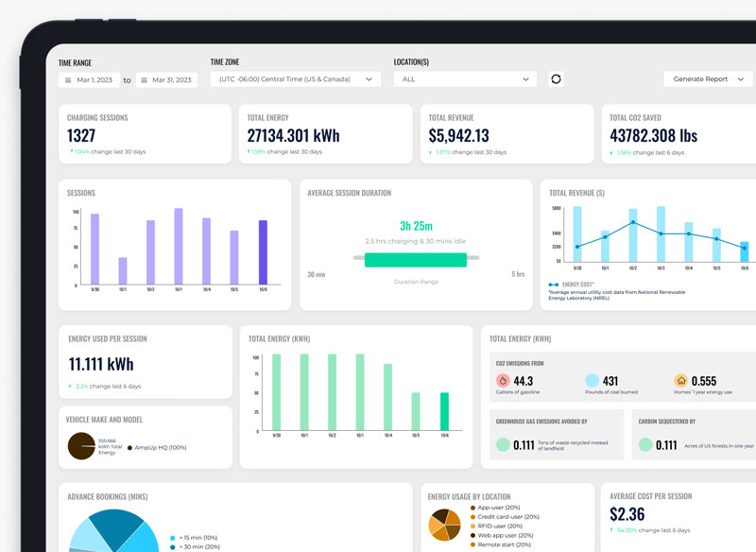This screenshot has width=756, height=552.
Task: Click the Web app user (20%) legend entry
Action: click(502, 535)
